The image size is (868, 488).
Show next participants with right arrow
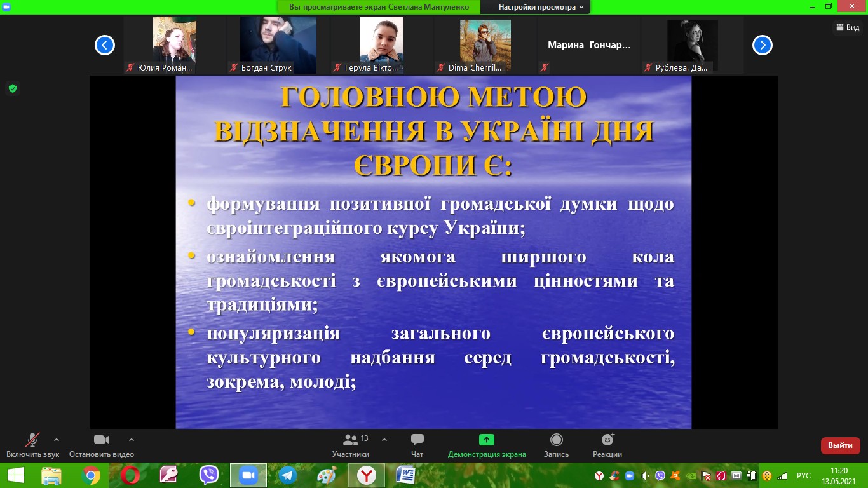763,45
